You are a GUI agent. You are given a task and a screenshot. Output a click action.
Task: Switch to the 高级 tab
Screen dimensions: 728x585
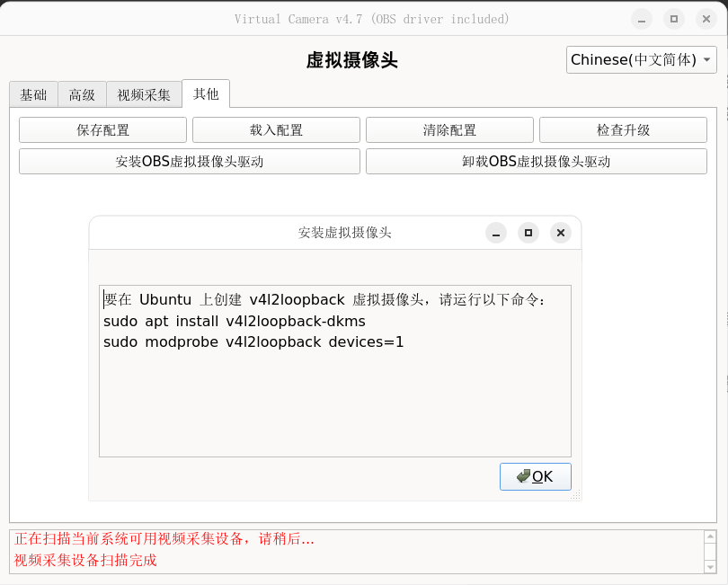(x=82, y=94)
